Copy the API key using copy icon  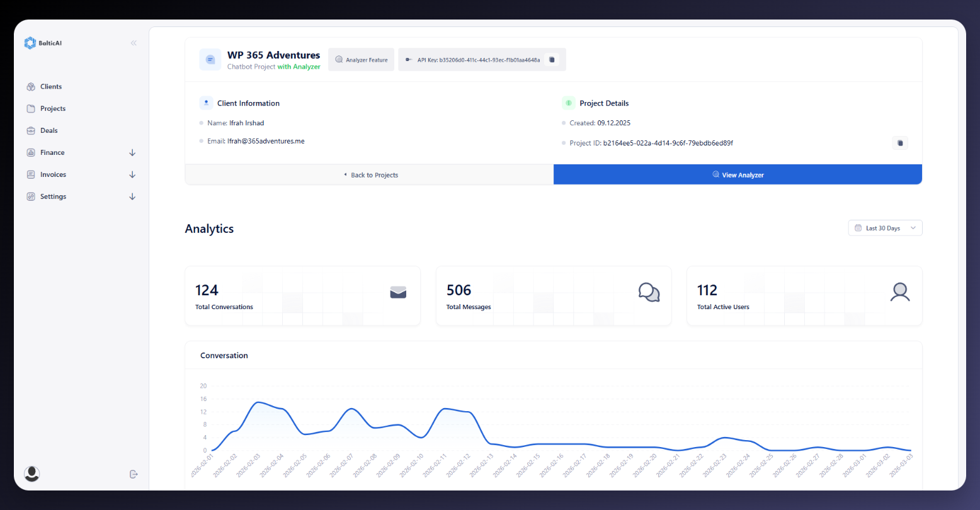tap(552, 60)
